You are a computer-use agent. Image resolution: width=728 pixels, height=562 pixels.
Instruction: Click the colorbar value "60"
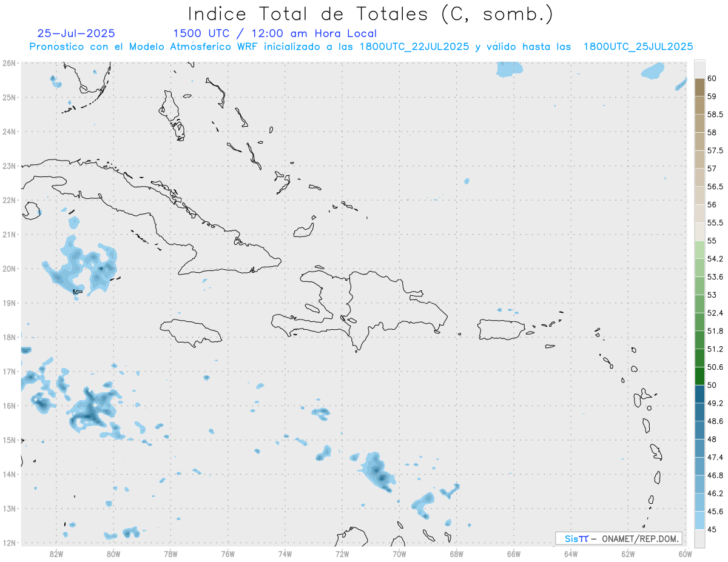tap(712, 79)
